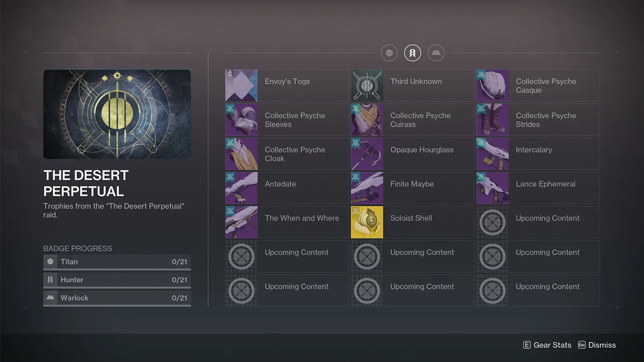This screenshot has width=644, height=362.
Task: Switch to the Titan class tab icon
Action: click(x=389, y=53)
